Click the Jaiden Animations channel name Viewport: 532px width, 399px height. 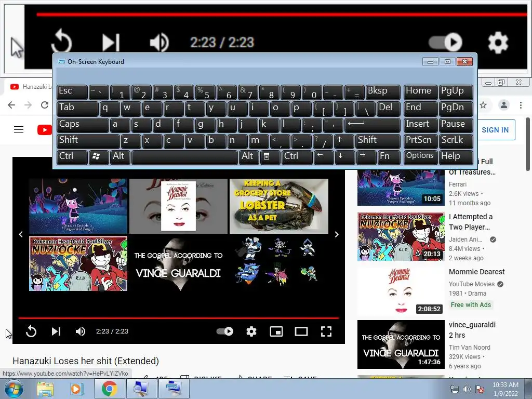click(x=465, y=239)
